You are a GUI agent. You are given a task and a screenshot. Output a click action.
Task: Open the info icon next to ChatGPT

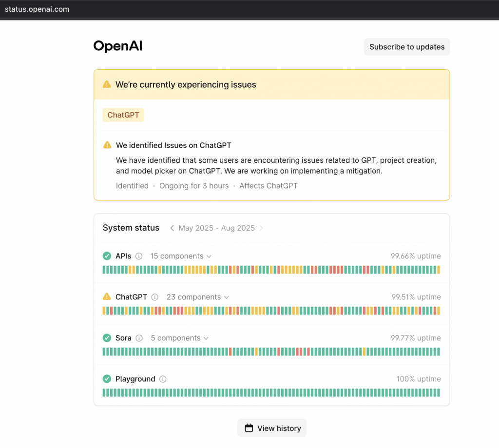tap(154, 297)
